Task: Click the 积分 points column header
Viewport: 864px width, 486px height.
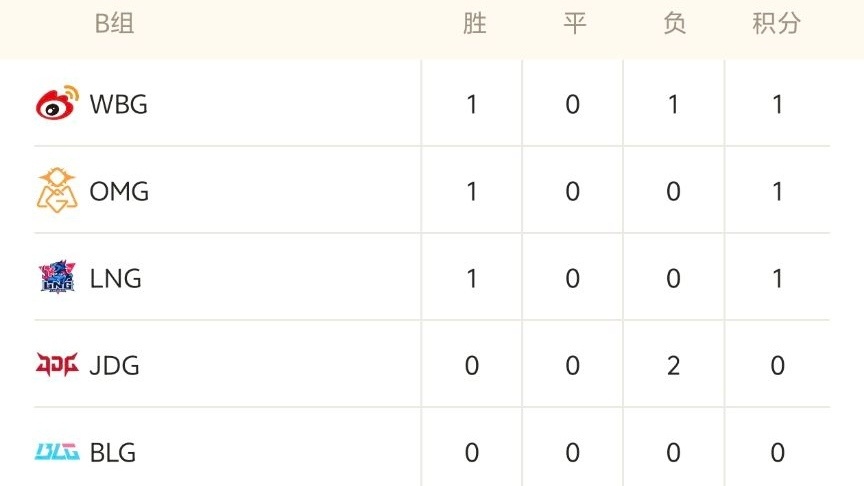Action: pyautogui.click(x=776, y=24)
